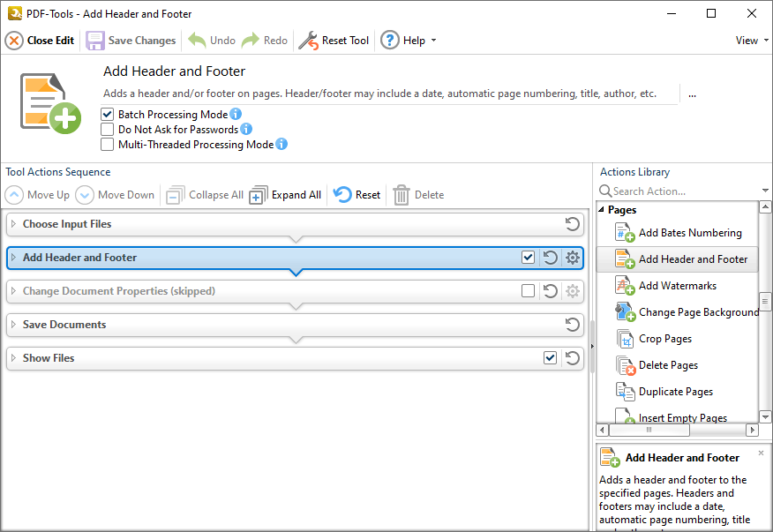Viewport: 773px width, 532px height.
Task: Delete the selected action
Action: point(418,195)
